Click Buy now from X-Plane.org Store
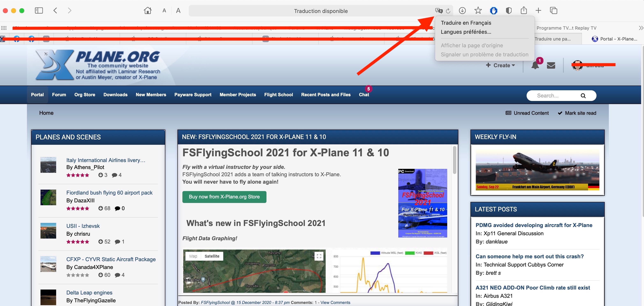This screenshot has width=644, height=306. click(x=224, y=197)
